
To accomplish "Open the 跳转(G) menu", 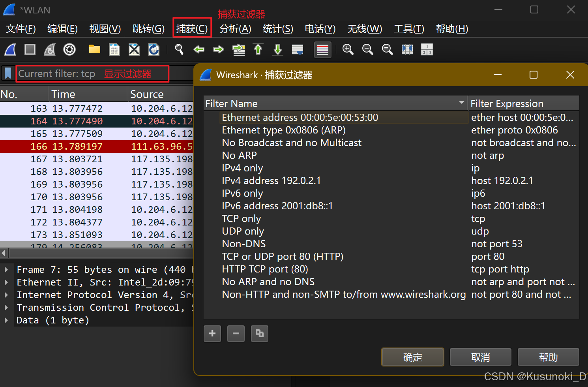I will click(x=148, y=29).
